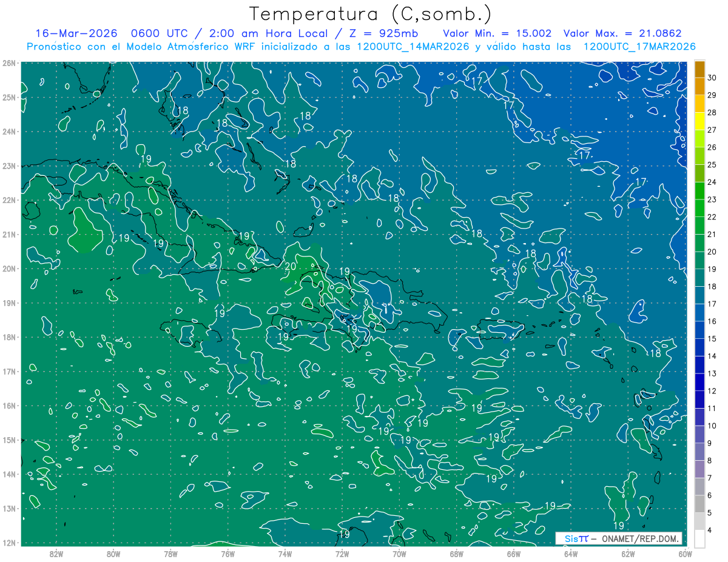Click the longitude label "78W"
The height and width of the screenshot is (562, 728).
pos(170,554)
